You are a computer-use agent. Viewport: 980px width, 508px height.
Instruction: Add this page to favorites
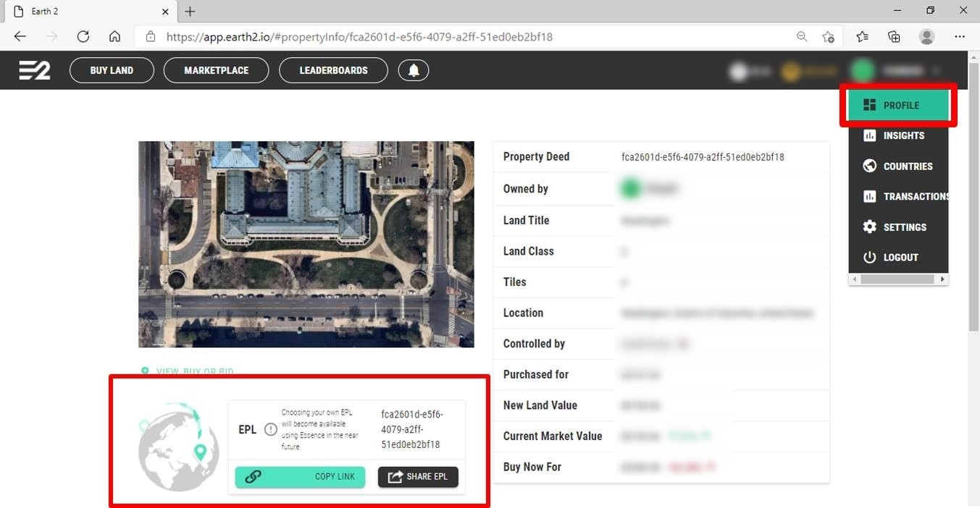point(829,36)
